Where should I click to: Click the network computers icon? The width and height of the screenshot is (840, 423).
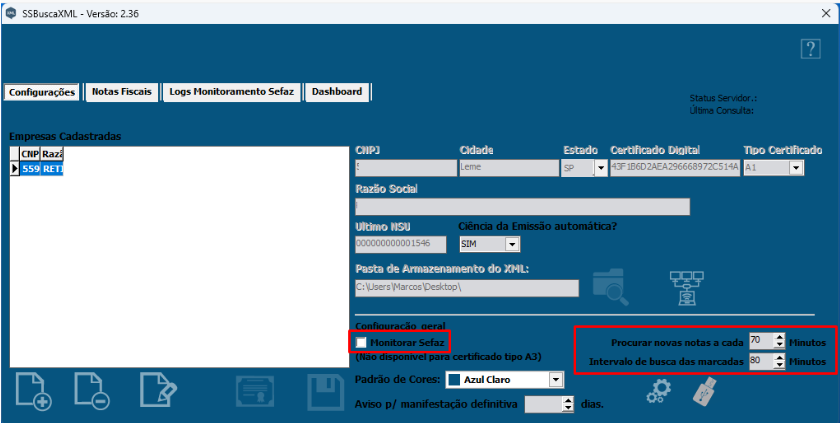[689, 286]
